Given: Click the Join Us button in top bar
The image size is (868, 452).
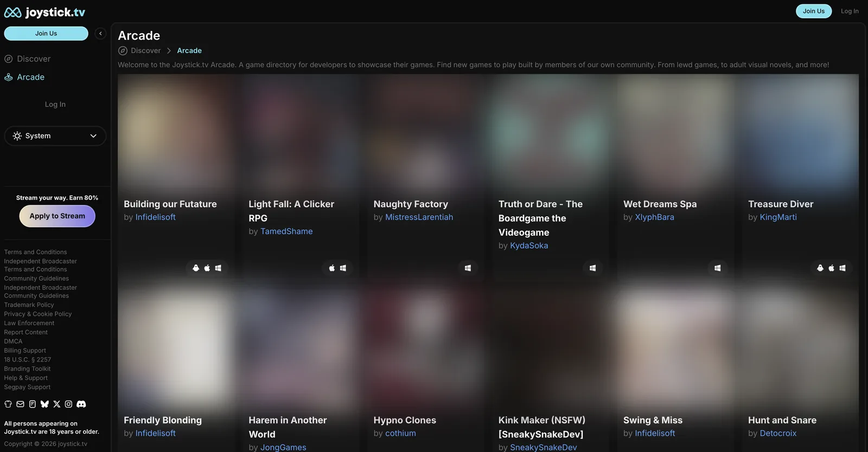Looking at the screenshot, I should click(814, 11).
